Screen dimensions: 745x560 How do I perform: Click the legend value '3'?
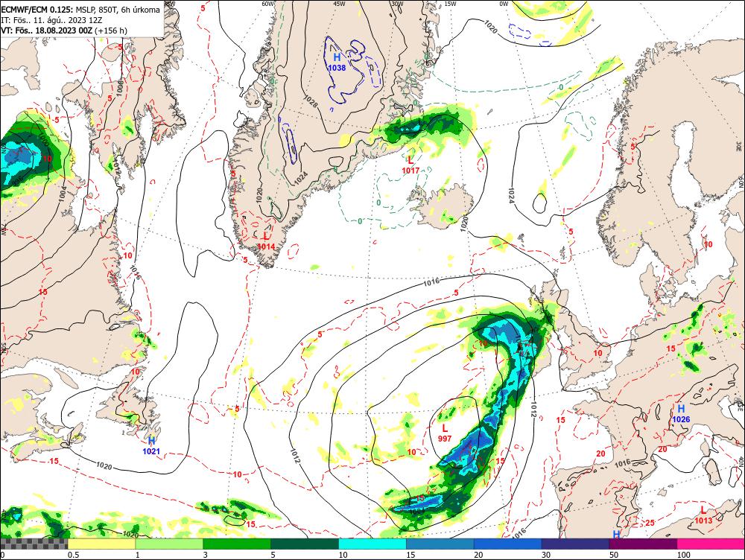click(x=206, y=555)
